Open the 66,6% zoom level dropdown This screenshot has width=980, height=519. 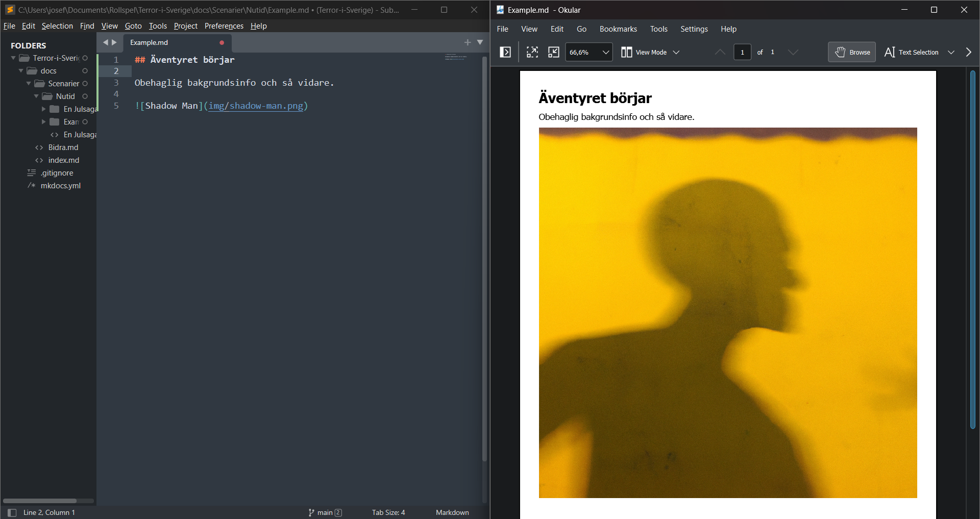coord(589,52)
